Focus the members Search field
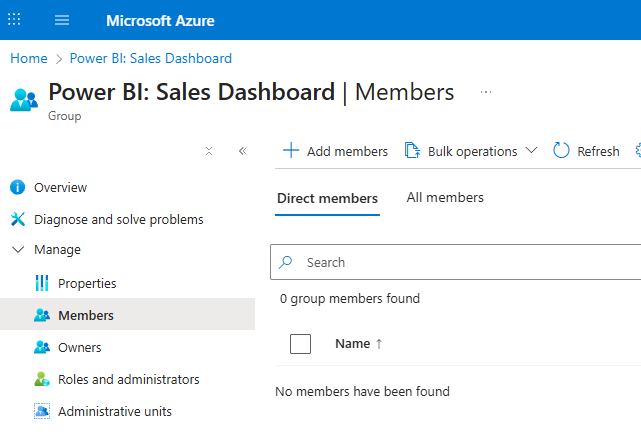The width and height of the screenshot is (641, 434). click(x=455, y=262)
